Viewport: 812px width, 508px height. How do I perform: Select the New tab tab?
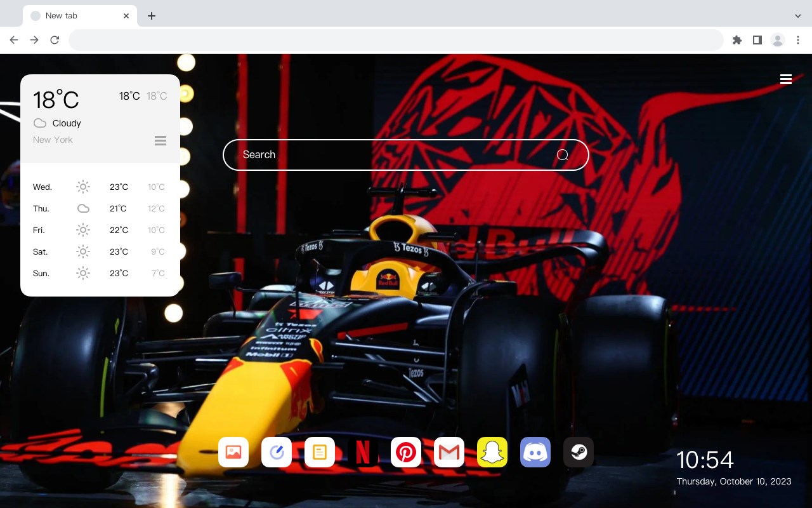click(x=80, y=16)
